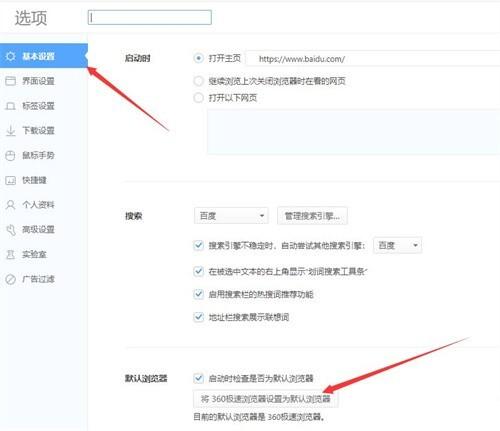500x431 pixels.
Task: Toggle 启动时检查是否为默认浏览器 checkbox
Action: [x=198, y=378]
